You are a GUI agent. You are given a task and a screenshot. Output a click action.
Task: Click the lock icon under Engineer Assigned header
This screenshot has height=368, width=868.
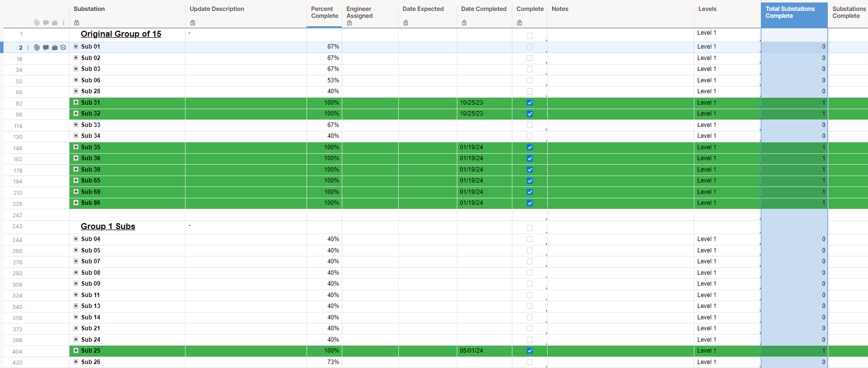tap(349, 23)
